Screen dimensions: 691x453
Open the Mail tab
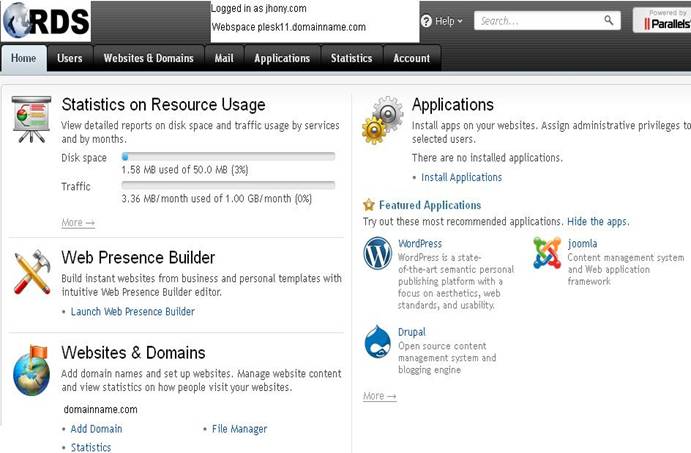[224, 58]
